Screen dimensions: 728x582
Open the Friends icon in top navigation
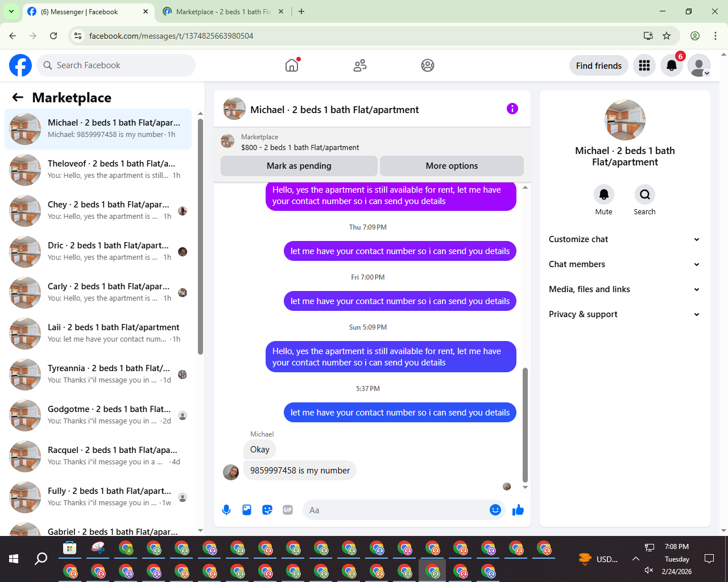pos(360,65)
